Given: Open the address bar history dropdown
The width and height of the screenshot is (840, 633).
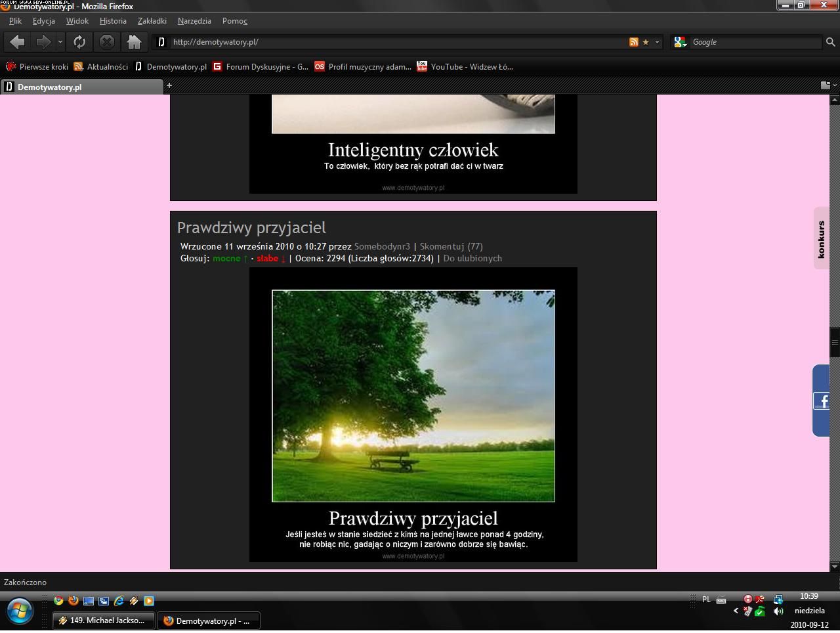Looking at the screenshot, I should coord(657,42).
